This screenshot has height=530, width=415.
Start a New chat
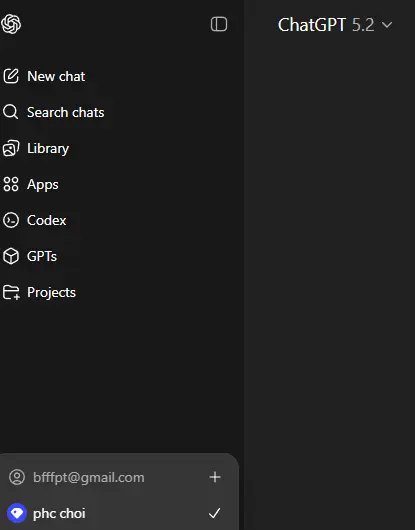56,76
